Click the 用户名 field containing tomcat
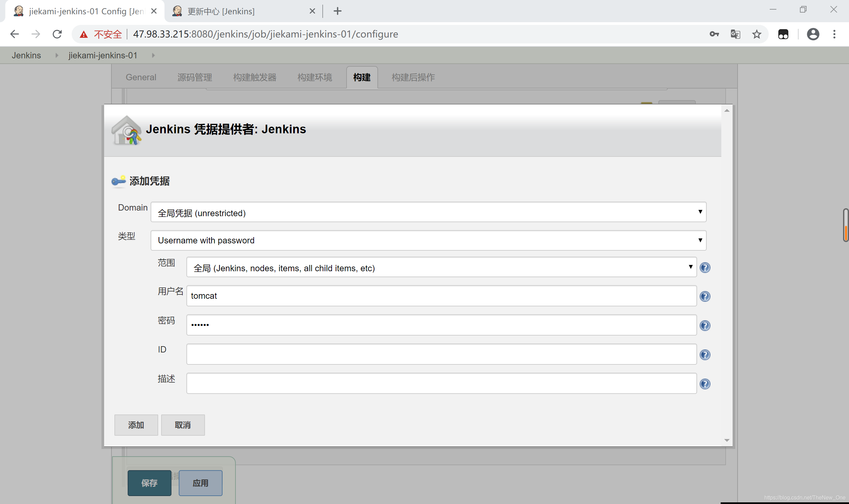The image size is (849, 504). click(441, 296)
